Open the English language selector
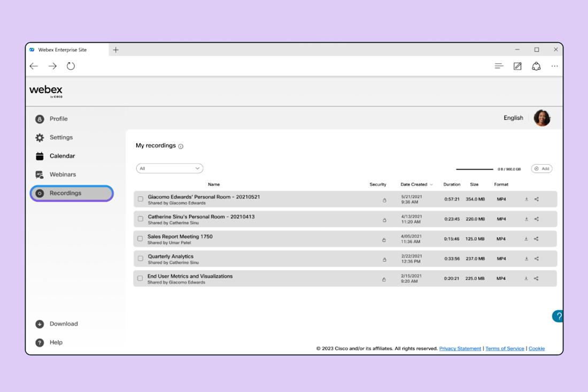The image size is (588, 392). point(513,118)
